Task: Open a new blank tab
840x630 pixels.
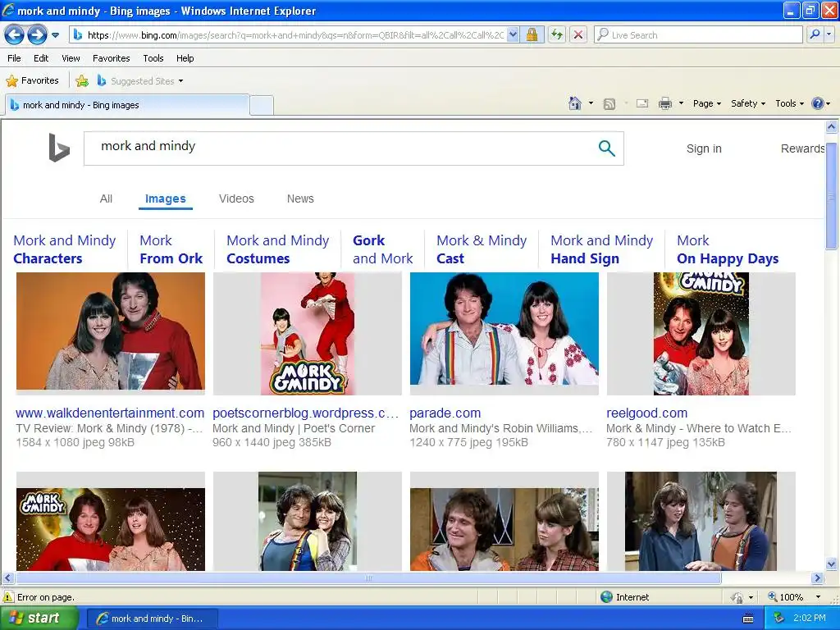Action: click(262, 106)
